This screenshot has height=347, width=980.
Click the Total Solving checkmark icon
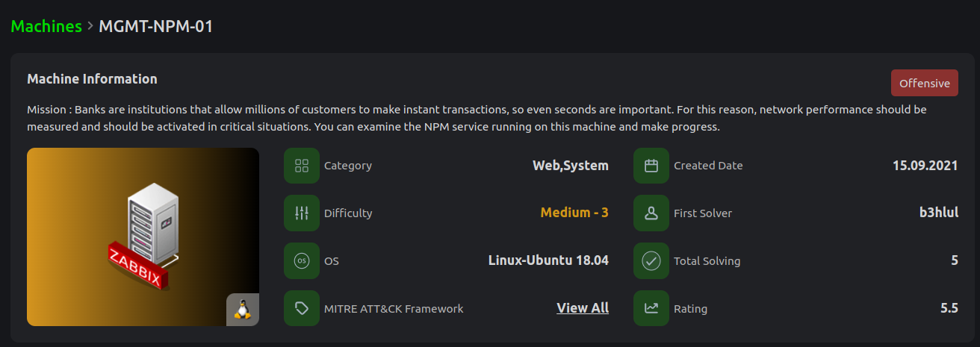click(651, 261)
